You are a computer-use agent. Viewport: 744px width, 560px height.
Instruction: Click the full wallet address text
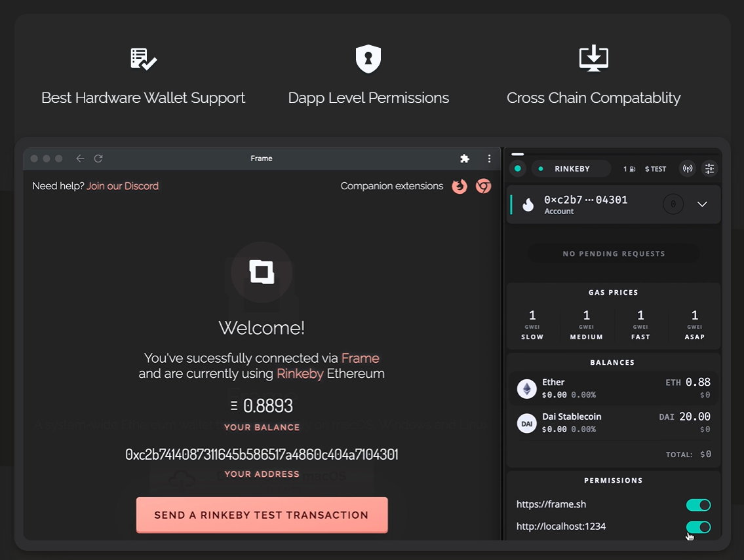pyautogui.click(x=262, y=455)
